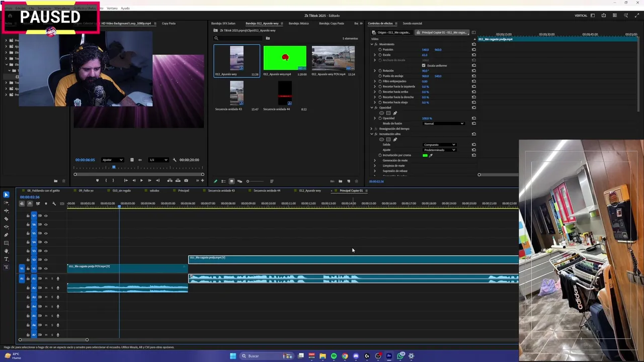The height and width of the screenshot is (362, 644).
Task: Expand Reasignación del tiempo group
Action: tap(371, 129)
